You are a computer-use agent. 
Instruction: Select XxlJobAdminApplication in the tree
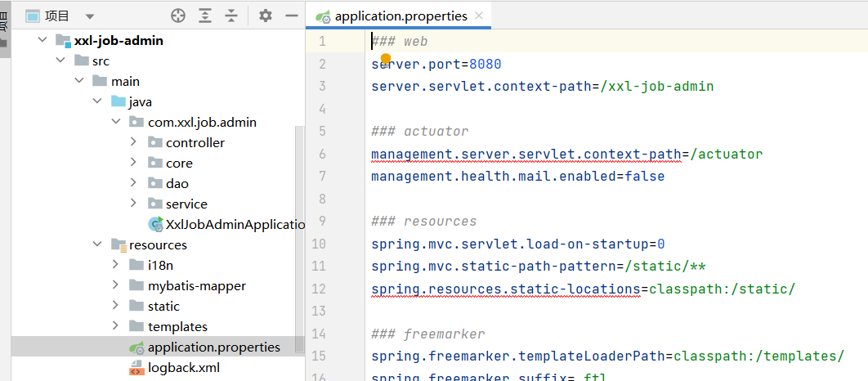point(235,224)
